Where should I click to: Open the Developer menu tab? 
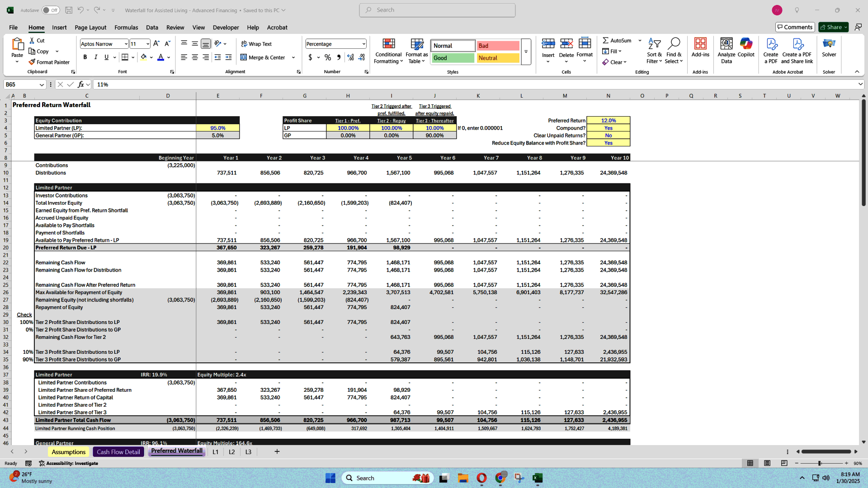pyautogui.click(x=225, y=28)
